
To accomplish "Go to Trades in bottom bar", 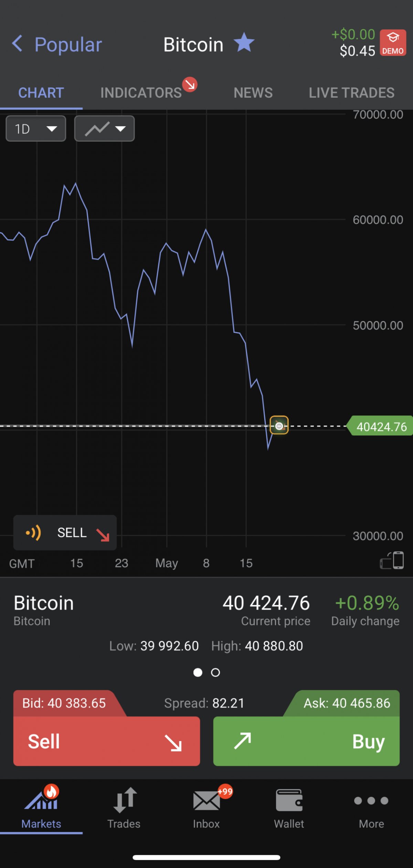I will click(124, 808).
